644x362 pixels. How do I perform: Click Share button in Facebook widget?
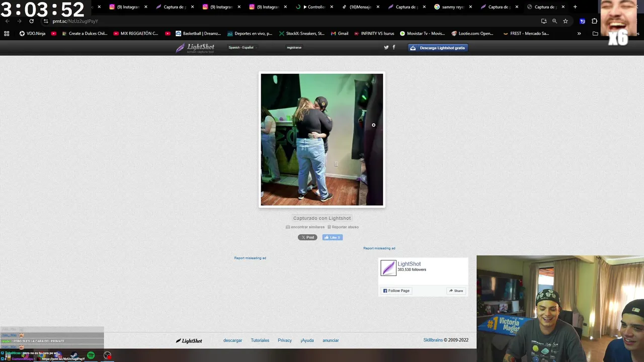tap(456, 291)
